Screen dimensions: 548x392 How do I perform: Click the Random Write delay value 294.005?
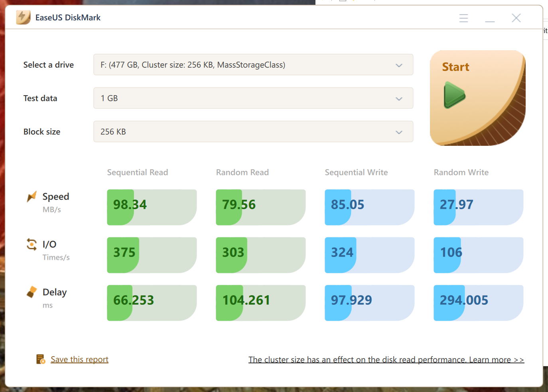[464, 300]
